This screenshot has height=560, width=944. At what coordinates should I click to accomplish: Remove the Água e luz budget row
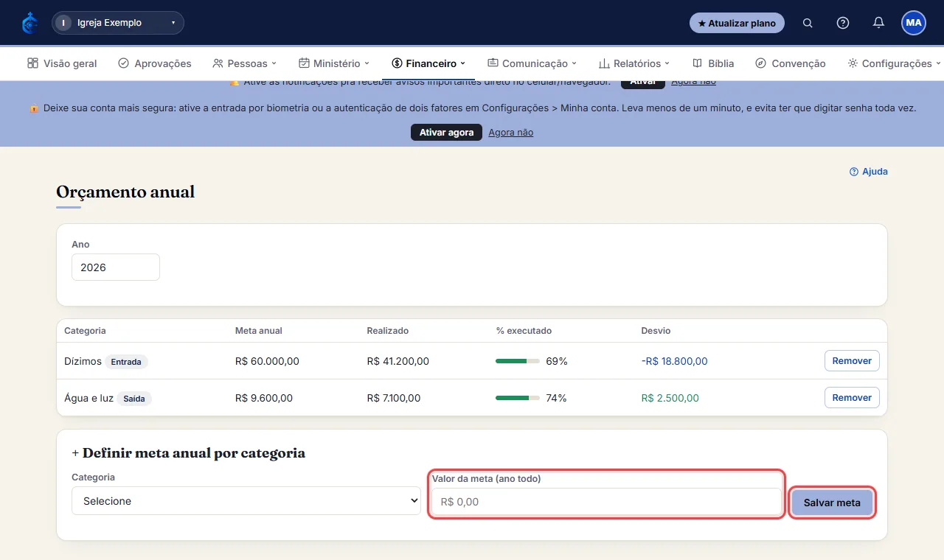coord(852,398)
